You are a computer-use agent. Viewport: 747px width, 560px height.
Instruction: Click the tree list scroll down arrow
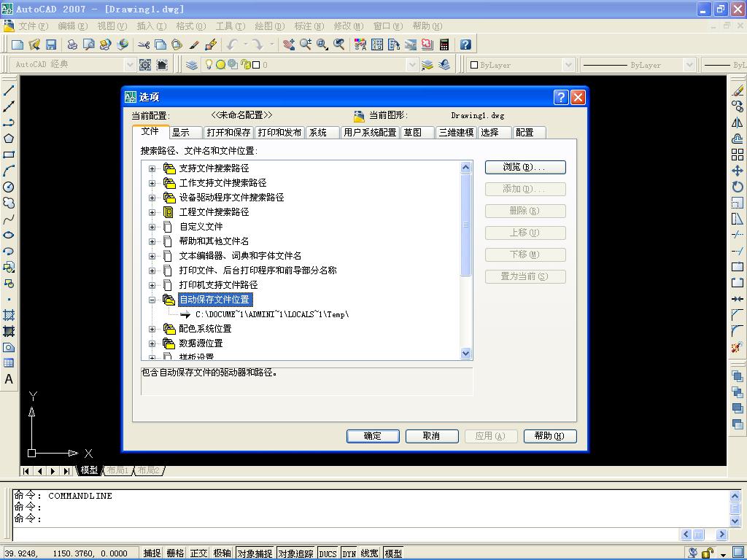click(x=466, y=354)
